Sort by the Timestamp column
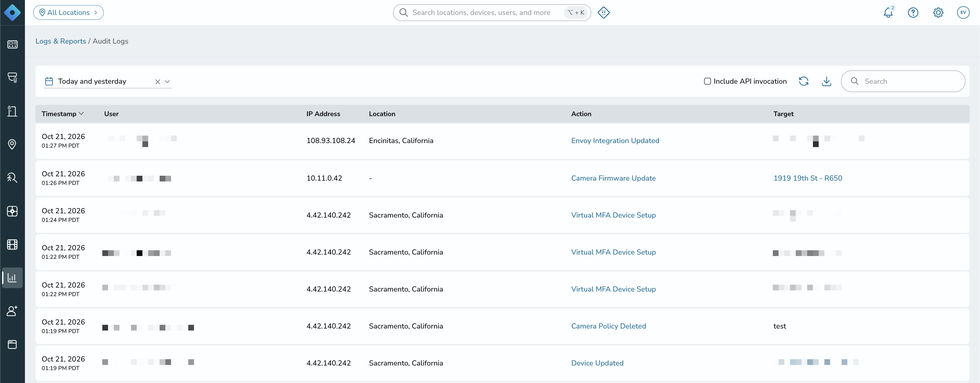This screenshot has width=980, height=383. (x=63, y=114)
